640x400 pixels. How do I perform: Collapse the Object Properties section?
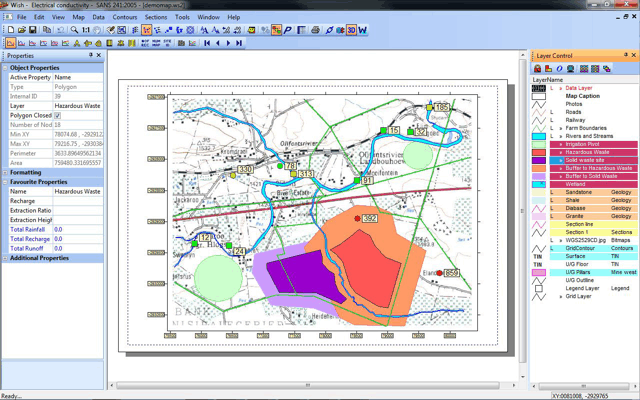click(x=4, y=67)
